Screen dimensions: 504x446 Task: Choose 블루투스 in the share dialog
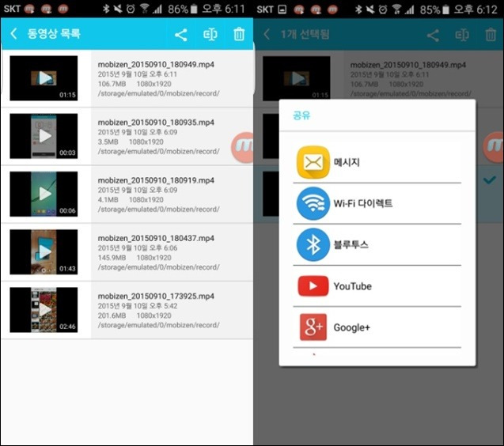[377, 244]
